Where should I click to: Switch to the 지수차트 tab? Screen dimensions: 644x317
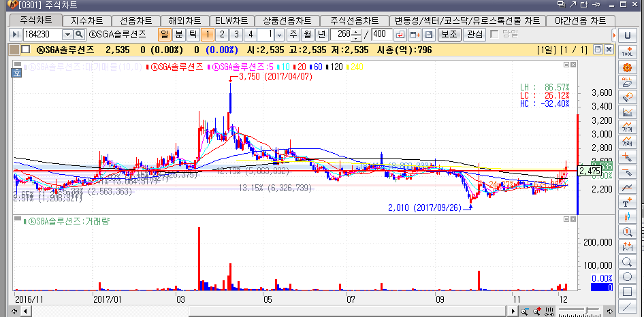tap(86, 20)
